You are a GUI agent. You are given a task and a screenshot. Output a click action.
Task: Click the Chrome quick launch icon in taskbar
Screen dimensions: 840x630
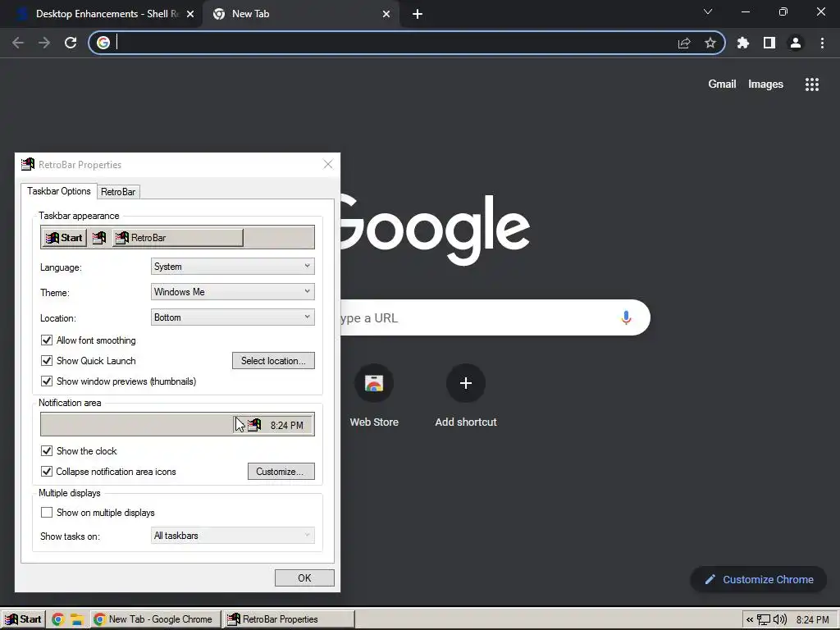pyautogui.click(x=58, y=619)
